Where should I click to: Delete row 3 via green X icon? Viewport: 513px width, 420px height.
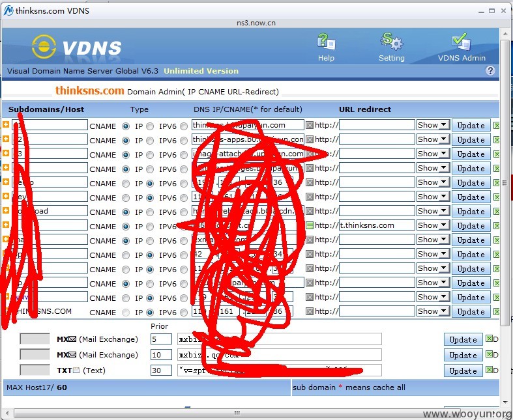[496, 154]
